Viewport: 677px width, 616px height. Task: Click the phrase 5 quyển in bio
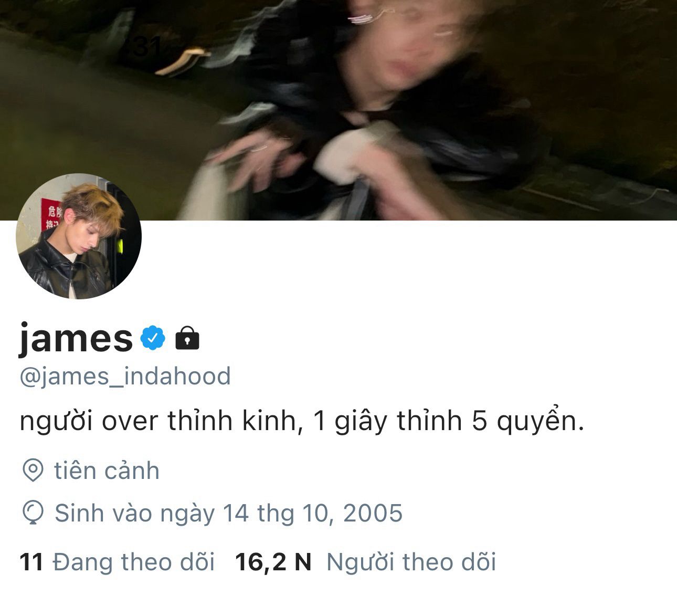[528, 422]
